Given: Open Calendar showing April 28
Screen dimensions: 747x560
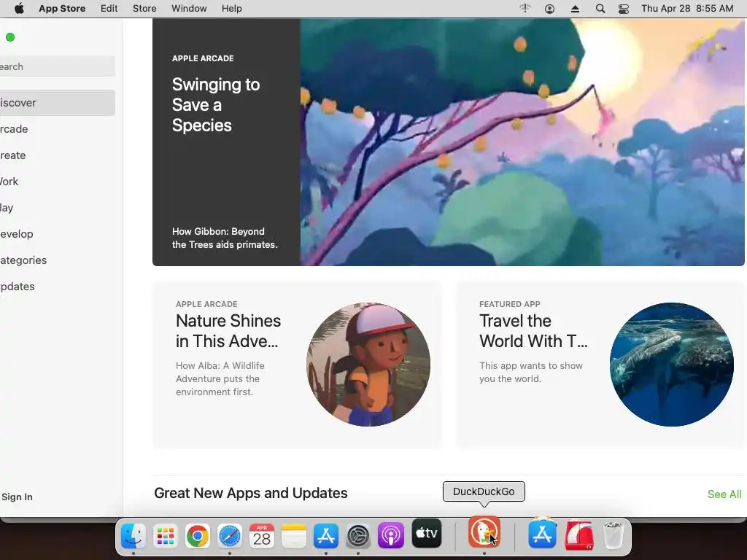Looking at the screenshot, I should pyautogui.click(x=262, y=536).
